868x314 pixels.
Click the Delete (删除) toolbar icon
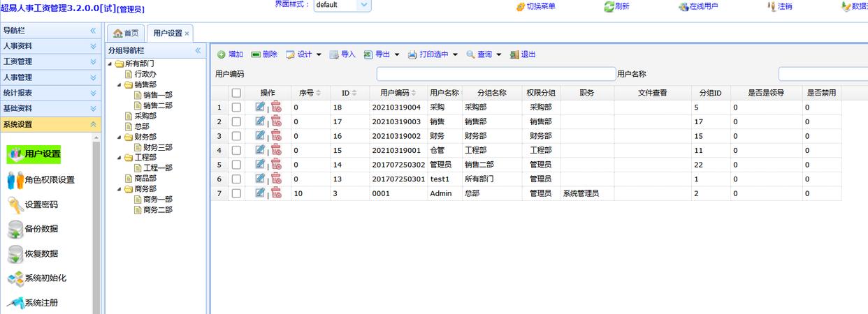click(256, 54)
